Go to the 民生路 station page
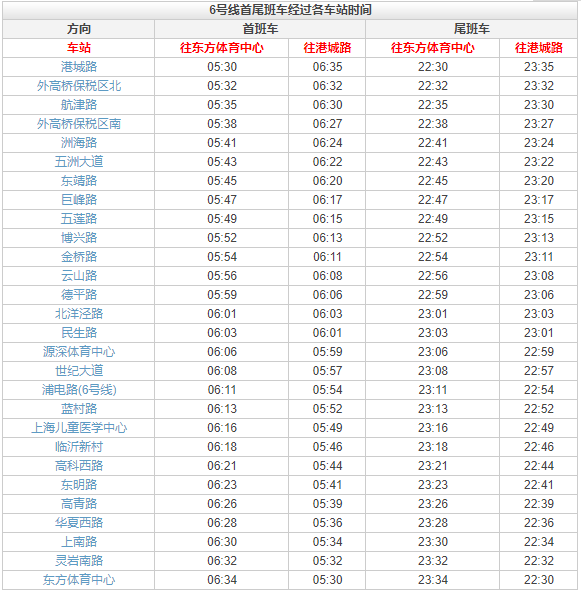This screenshot has width=583, height=595. [x=79, y=333]
